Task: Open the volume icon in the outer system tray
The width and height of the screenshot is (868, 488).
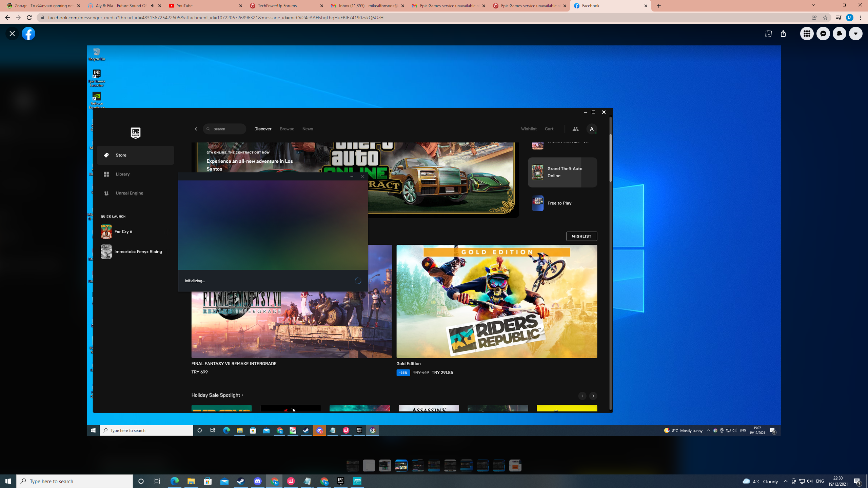Action: pos(810,481)
